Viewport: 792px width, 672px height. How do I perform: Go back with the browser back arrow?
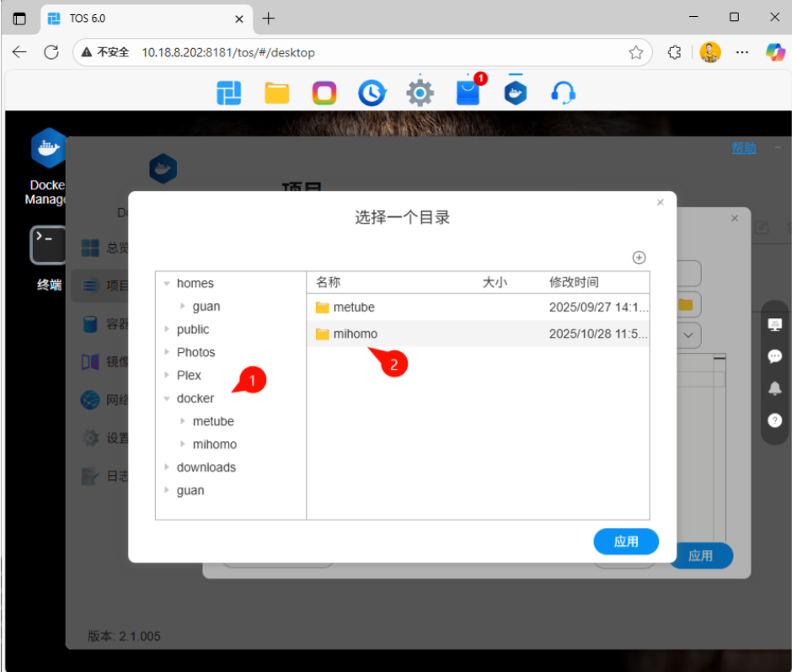click(x=19, y=52)
